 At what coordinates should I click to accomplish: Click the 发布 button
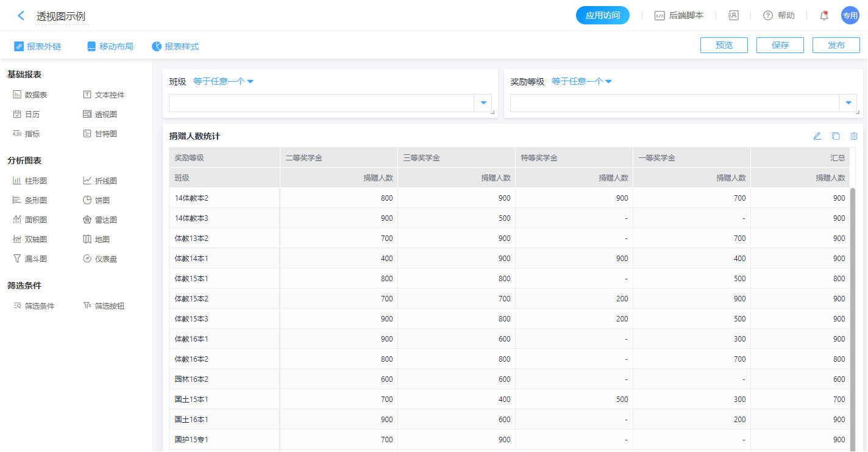836,45
